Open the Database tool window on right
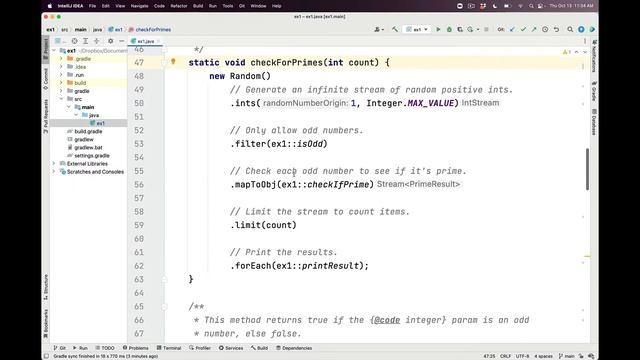The width and height of the screenshot is (640, 360). pos(594,122)
